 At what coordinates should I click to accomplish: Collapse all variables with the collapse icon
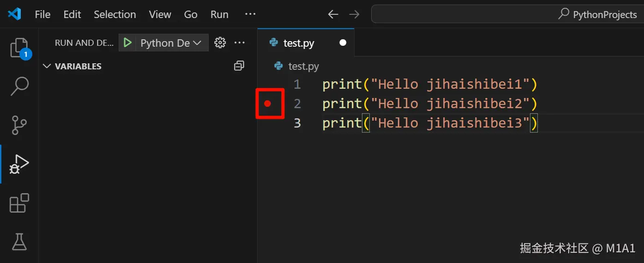click(x=239, y=66)
